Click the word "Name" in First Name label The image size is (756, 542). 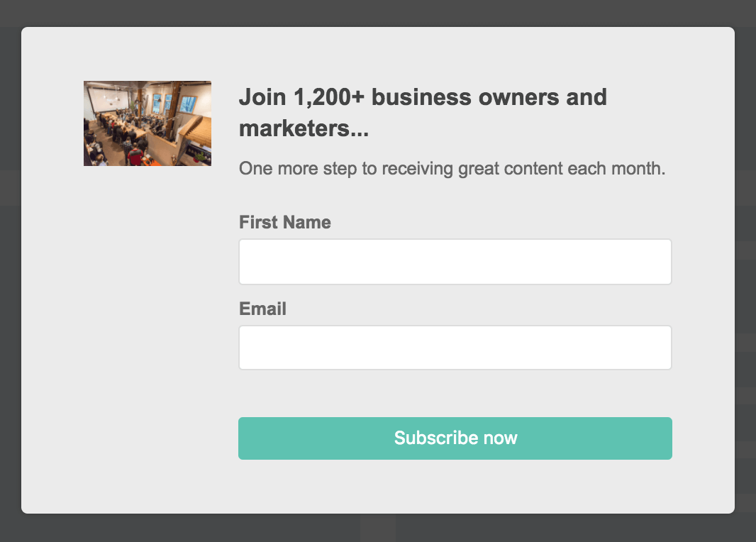click(x=307, y=223)
